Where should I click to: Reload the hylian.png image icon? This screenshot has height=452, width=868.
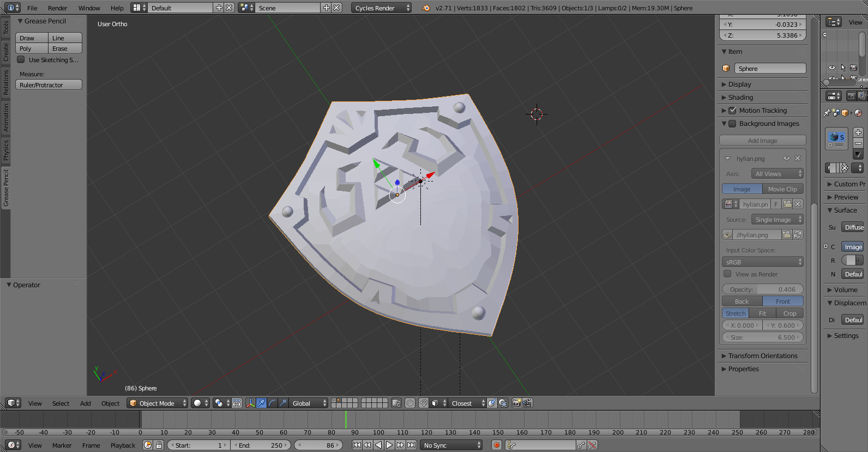coord(798,234)
